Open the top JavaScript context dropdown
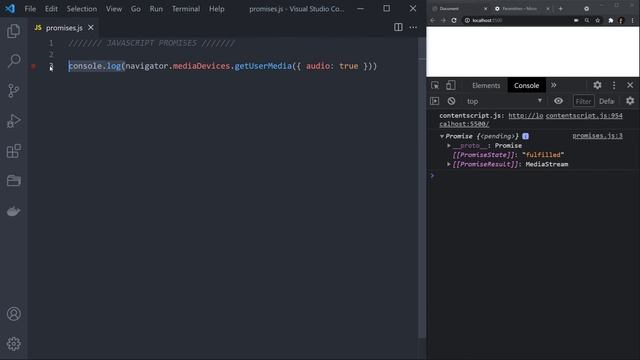This screenshot has height=360, width=640. (504, 101)
